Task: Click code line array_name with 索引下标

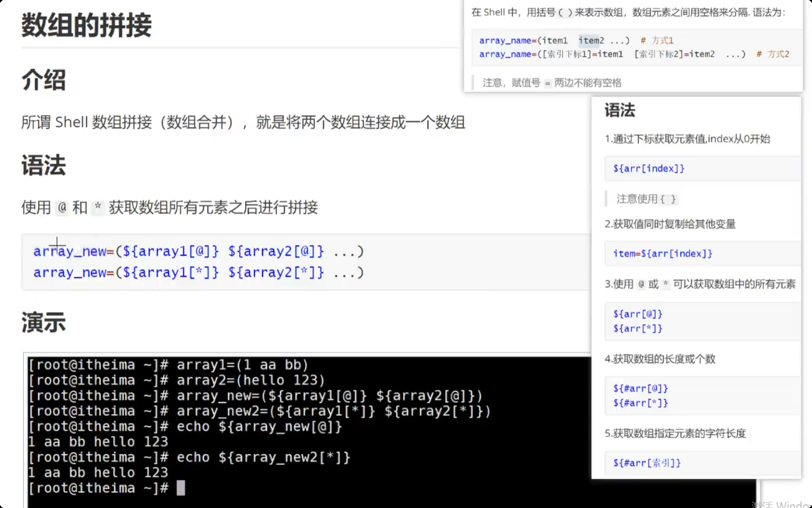Action: 612,54
